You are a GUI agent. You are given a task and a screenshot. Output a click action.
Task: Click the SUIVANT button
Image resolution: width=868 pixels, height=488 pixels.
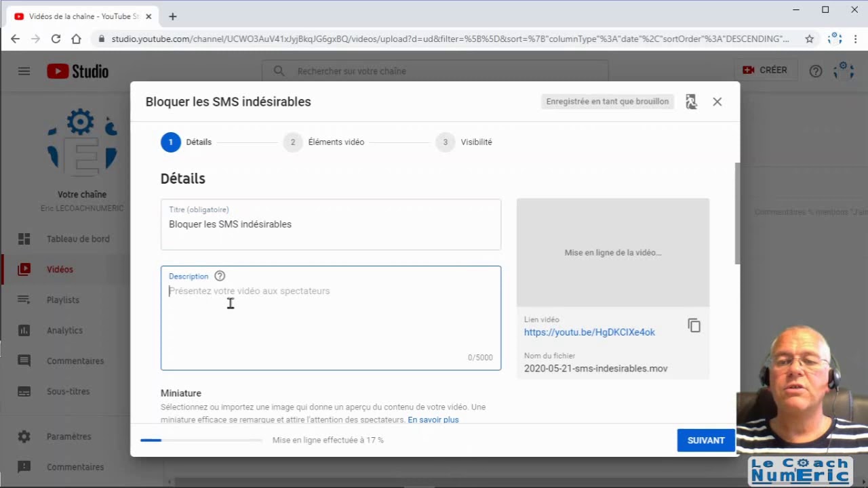[x=706, y=440]
